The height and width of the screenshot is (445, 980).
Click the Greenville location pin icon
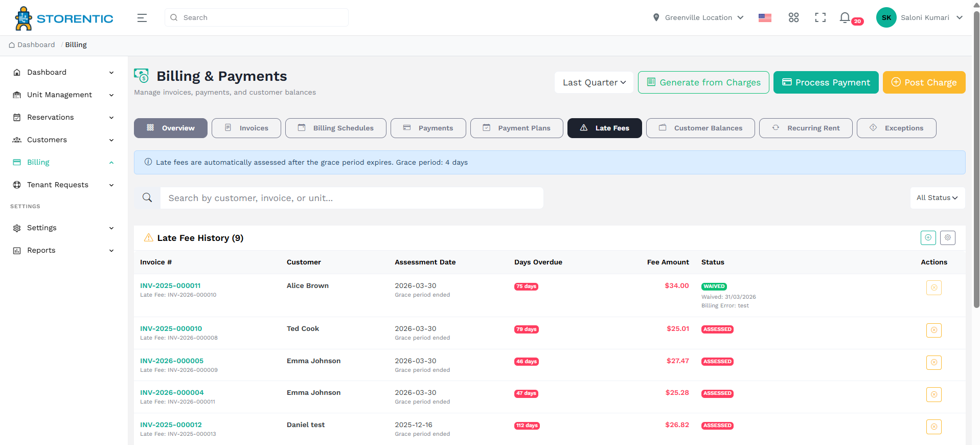coord(656,18)
